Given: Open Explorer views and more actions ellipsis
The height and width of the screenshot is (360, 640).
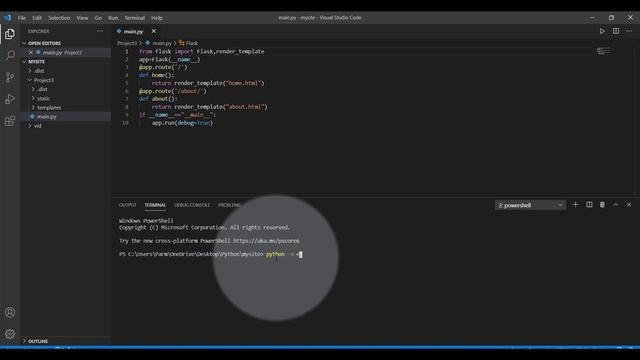Looking at the screenshot, I should click(100, 31).
